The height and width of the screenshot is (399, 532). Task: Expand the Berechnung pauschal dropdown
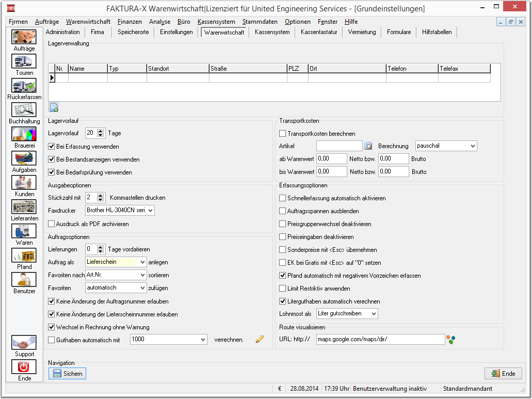point(446,146)
